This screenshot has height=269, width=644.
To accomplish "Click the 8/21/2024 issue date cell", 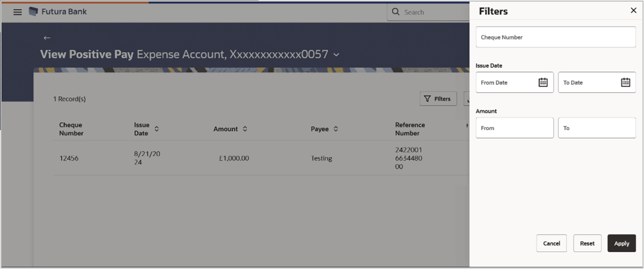I will point(147,158).
